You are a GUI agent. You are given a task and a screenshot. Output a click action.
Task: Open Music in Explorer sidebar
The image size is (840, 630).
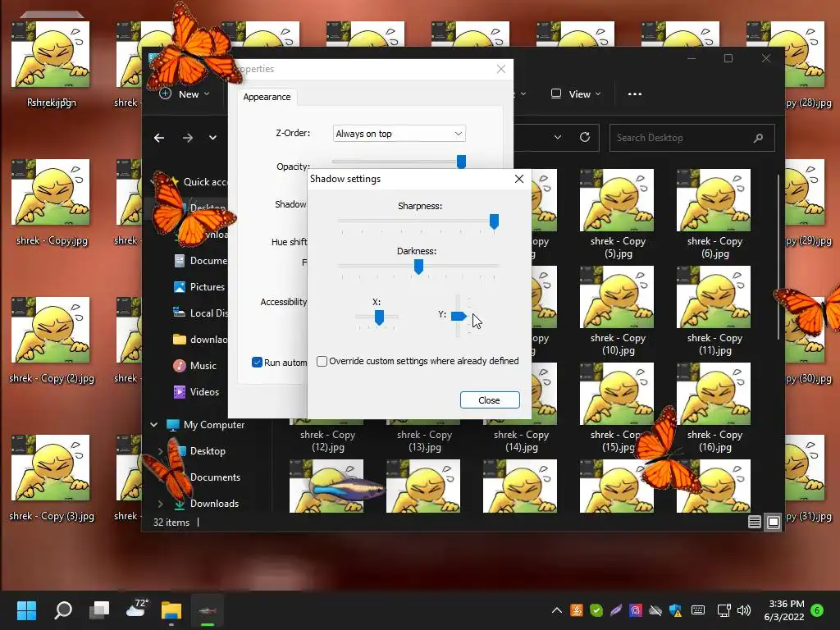pos(195,366)
